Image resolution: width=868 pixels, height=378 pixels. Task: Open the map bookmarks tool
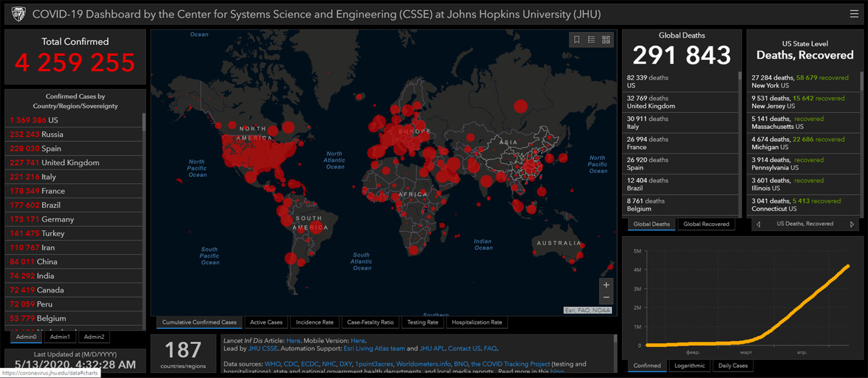[576, 40]
